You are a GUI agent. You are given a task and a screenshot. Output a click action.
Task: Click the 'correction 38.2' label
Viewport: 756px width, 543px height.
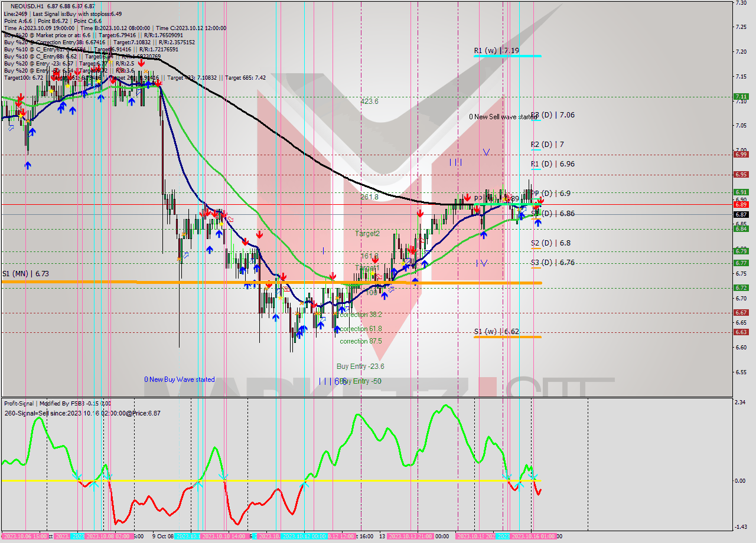pos(360,315)
